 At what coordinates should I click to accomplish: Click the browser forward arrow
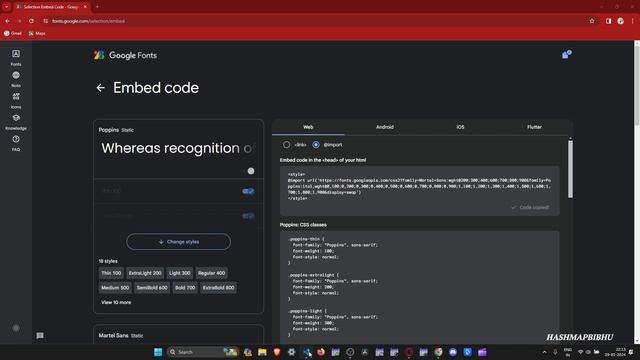tap(19, 21)
